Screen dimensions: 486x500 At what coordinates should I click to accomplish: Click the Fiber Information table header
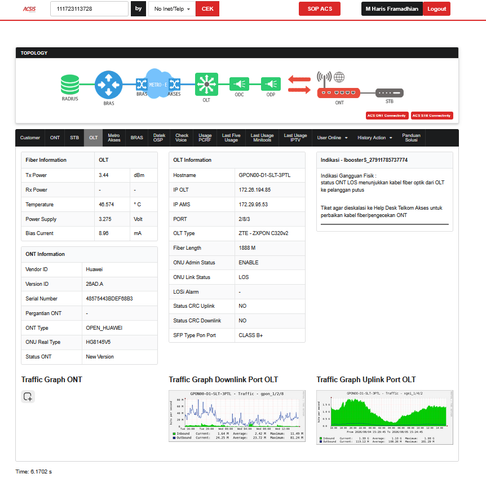coord(46,160)
